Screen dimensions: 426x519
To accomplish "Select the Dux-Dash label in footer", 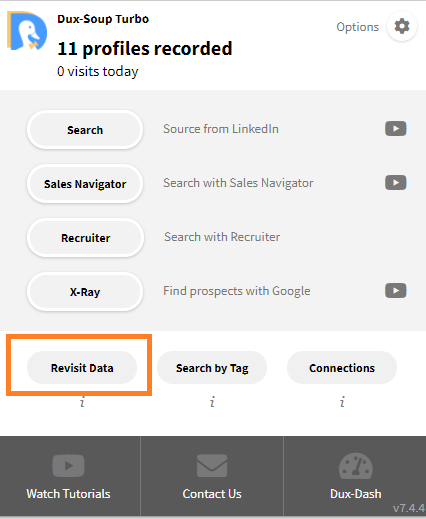I will click(x=356, y=494).
